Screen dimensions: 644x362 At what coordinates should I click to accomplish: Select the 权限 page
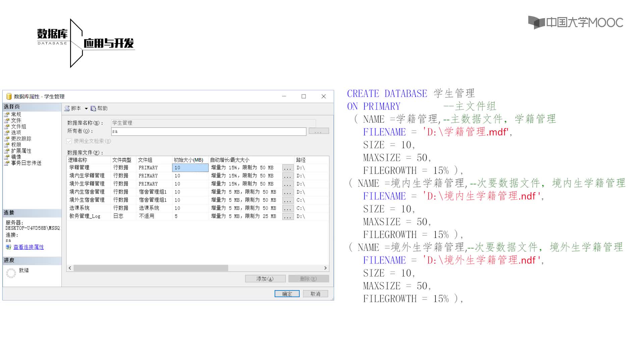(16, 145)
